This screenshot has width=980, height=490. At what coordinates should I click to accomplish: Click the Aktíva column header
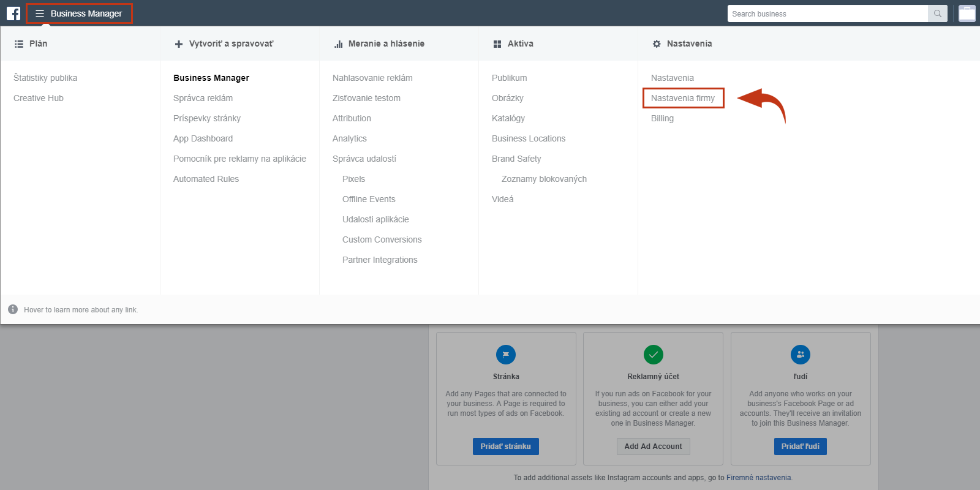[x=521, y=43]
